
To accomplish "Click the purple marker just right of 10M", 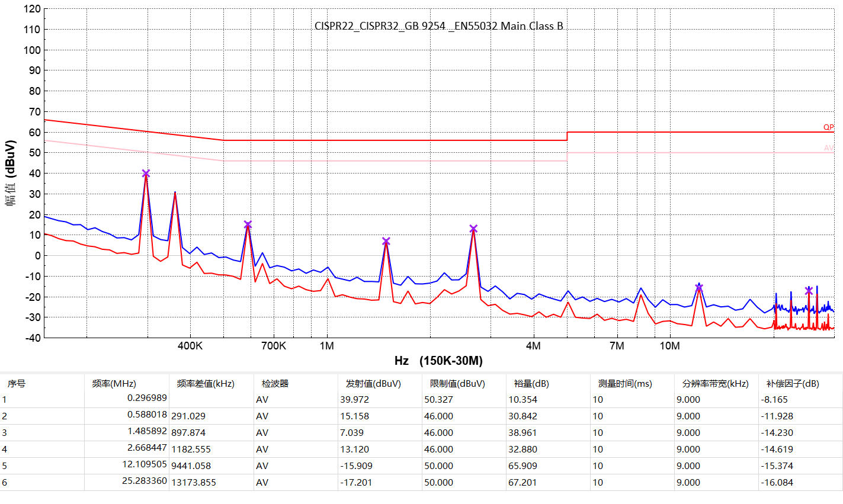I will [x=699, y=288].
